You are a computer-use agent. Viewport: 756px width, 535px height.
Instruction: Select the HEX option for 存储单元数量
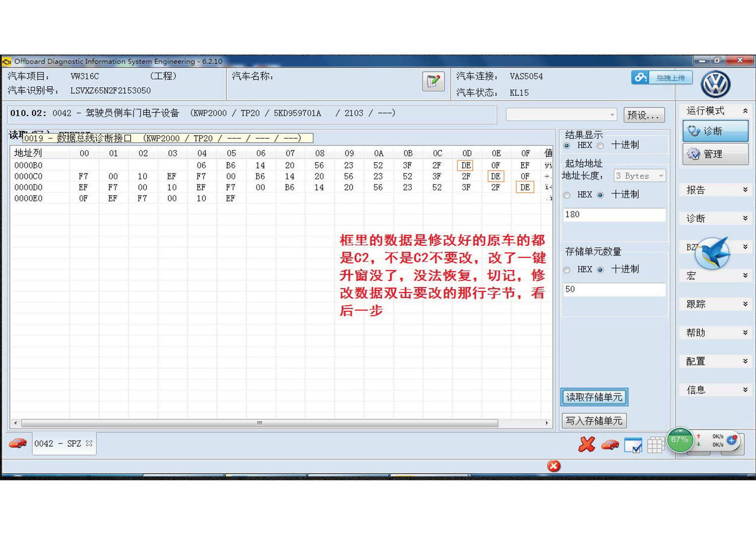(x=567, y=270)
